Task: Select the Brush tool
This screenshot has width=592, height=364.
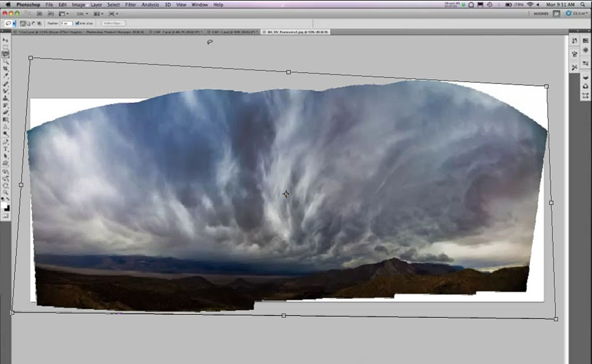Action: pyautogui.click(x=5, y=91)
